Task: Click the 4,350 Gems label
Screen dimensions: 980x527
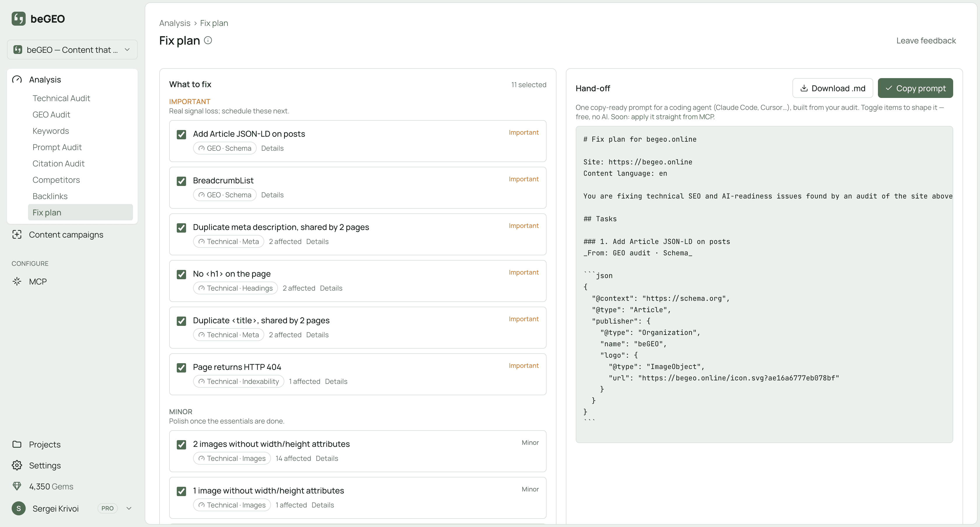Action: pos(51,486)
